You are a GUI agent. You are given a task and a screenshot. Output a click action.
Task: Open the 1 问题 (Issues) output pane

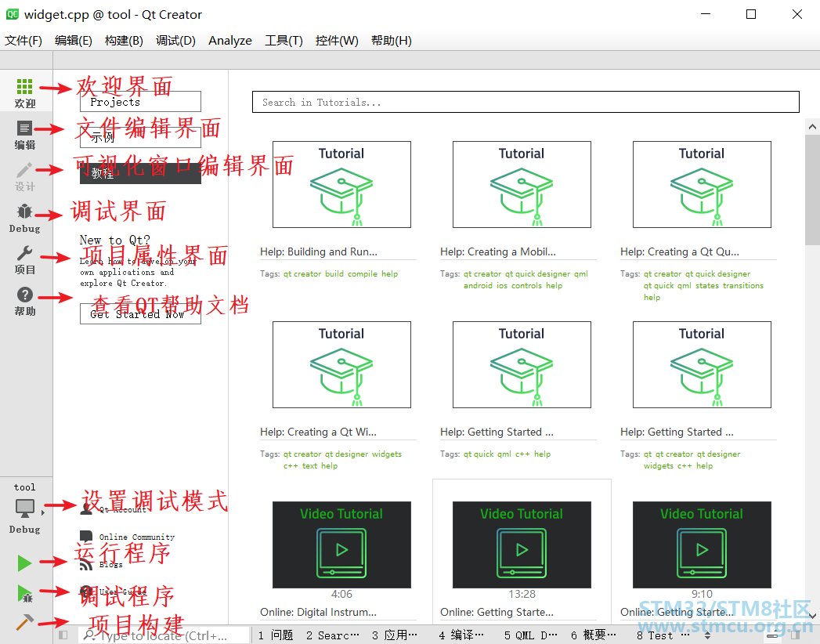pyautogui.click(x=276, y=635)
